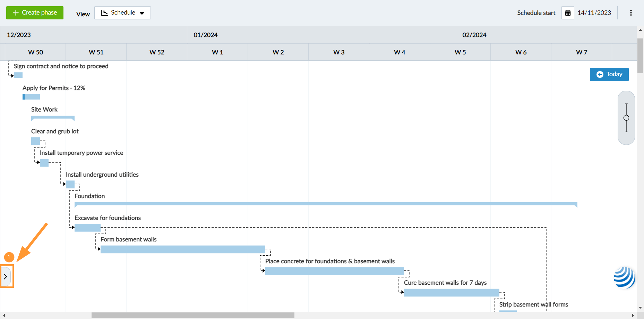Select Place concrete for foundations task bar
644x319 pixels.
coord(334,271)
